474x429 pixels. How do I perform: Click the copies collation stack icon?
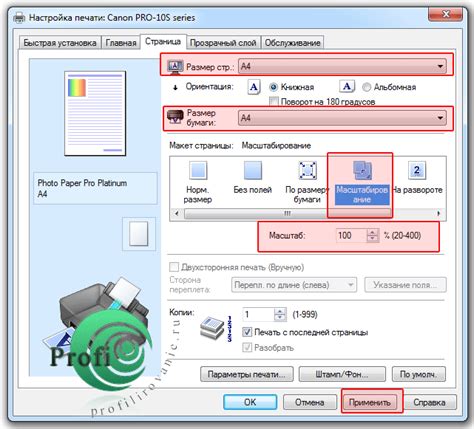pos(212,328)
